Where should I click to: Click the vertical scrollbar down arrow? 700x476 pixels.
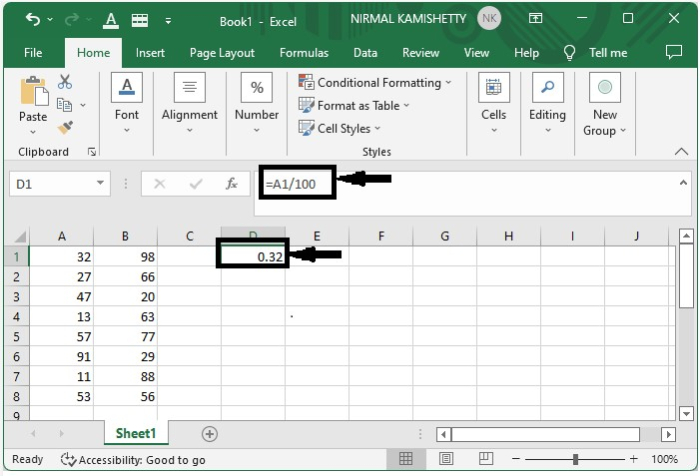click(686, 413)
